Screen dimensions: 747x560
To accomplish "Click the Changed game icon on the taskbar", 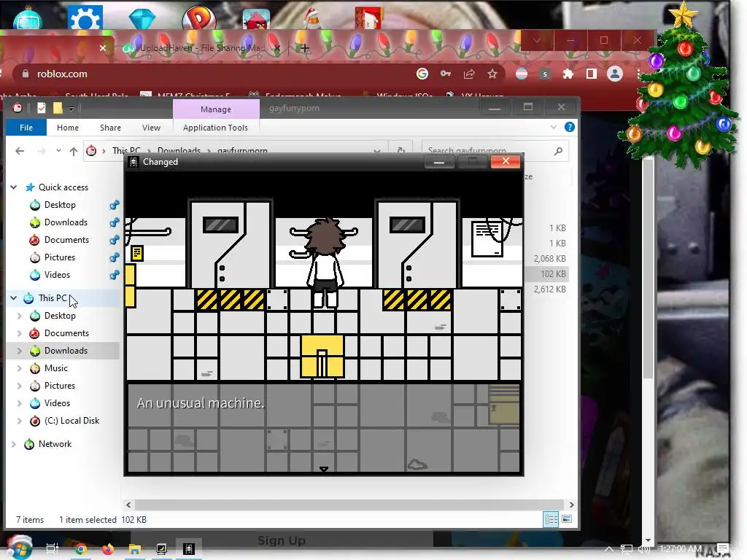I will (189, 549).
